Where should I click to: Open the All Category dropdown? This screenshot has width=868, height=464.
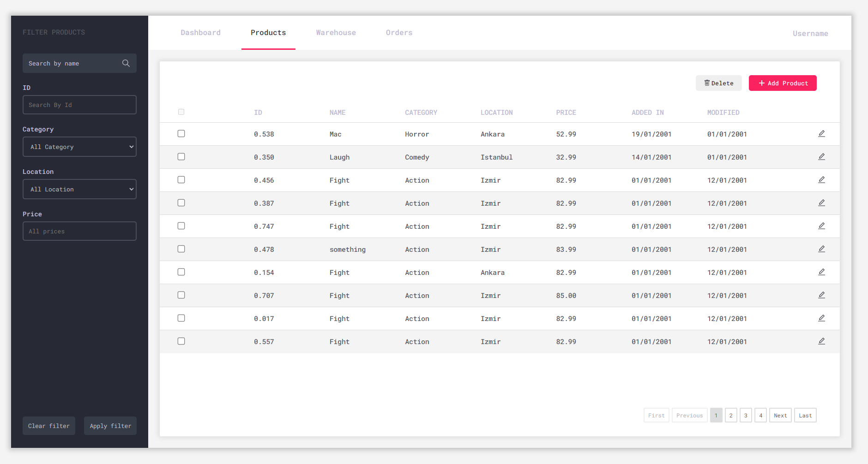[x=79, y=147]
